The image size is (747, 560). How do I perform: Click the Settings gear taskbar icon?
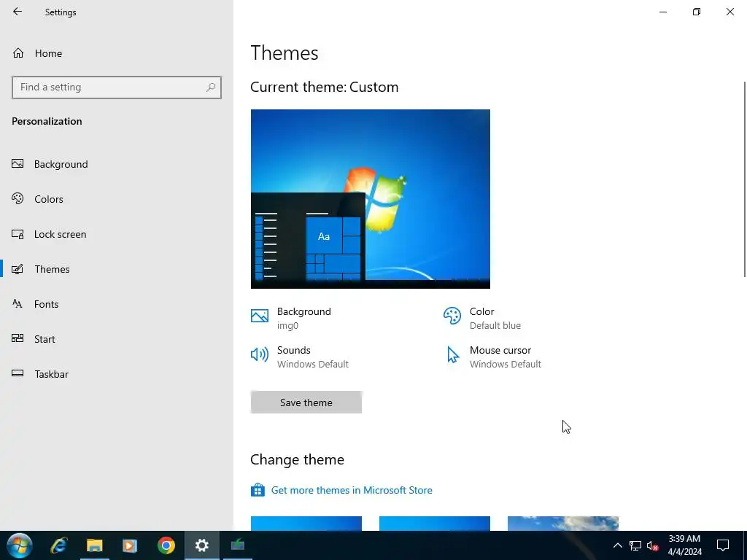[x=202, y=545]
